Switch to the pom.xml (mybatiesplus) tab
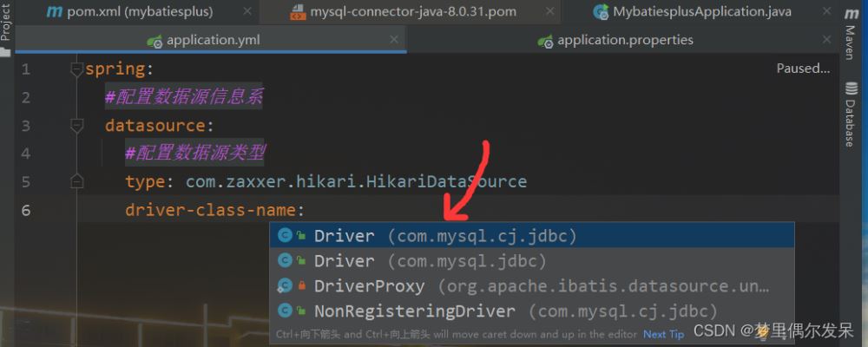 [130, 12]
